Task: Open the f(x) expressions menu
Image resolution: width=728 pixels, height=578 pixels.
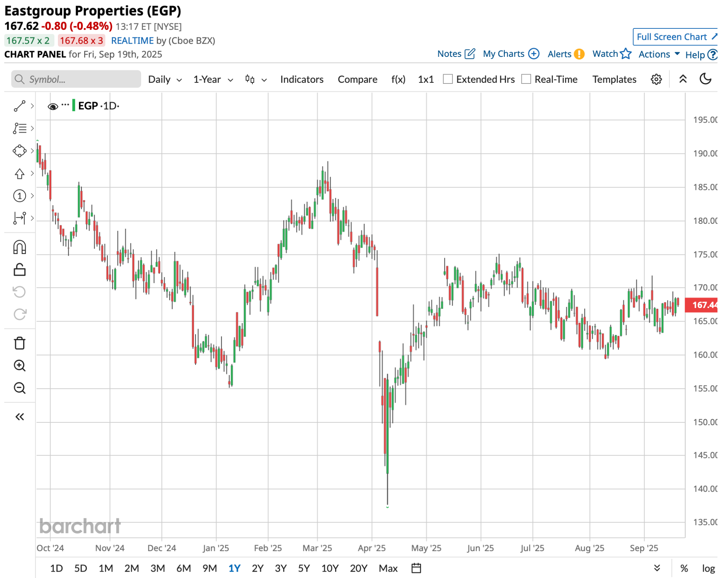Action: click(x=398, y=79)
